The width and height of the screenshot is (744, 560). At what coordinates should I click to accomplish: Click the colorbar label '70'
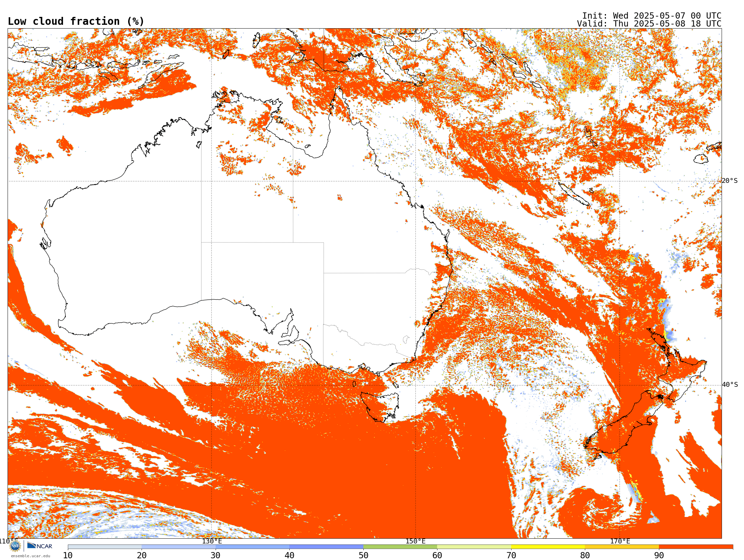(x=511, y=556)
